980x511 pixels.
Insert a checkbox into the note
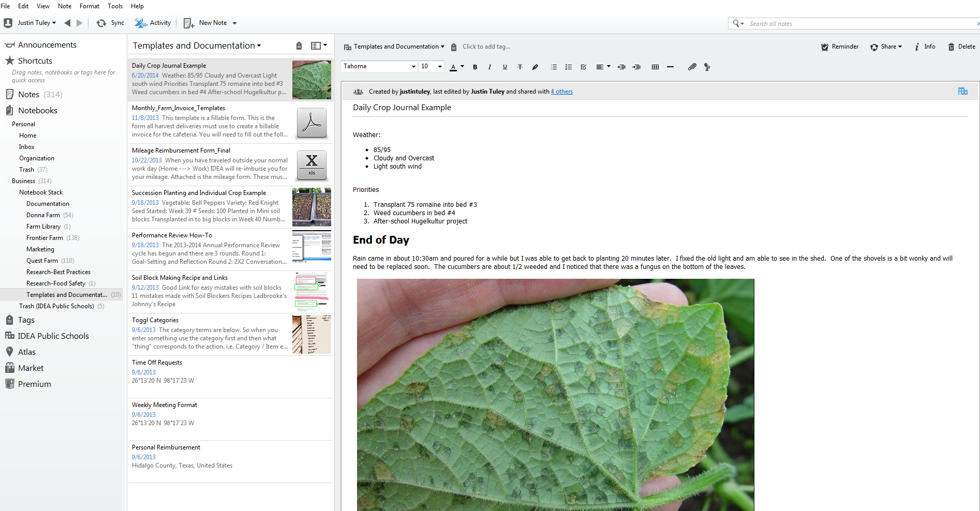584,67
